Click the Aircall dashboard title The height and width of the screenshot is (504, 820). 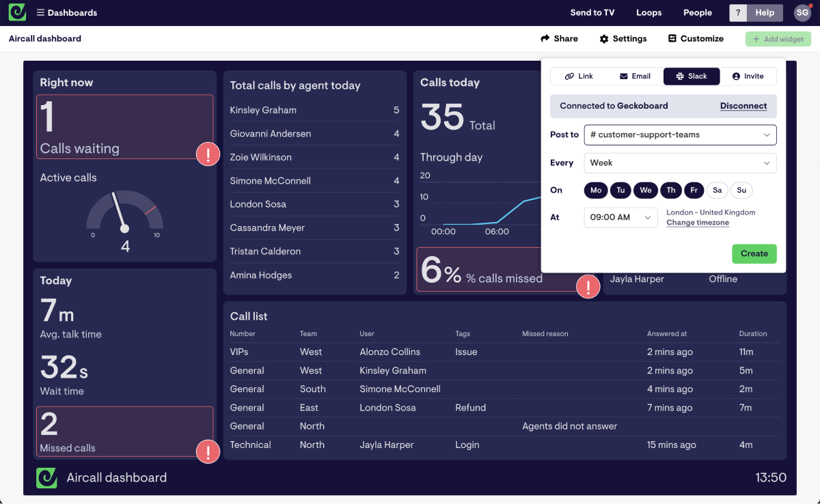pos(45,39)
